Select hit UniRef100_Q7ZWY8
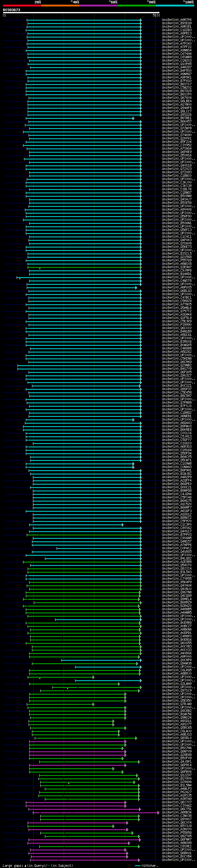 [177, 128]
